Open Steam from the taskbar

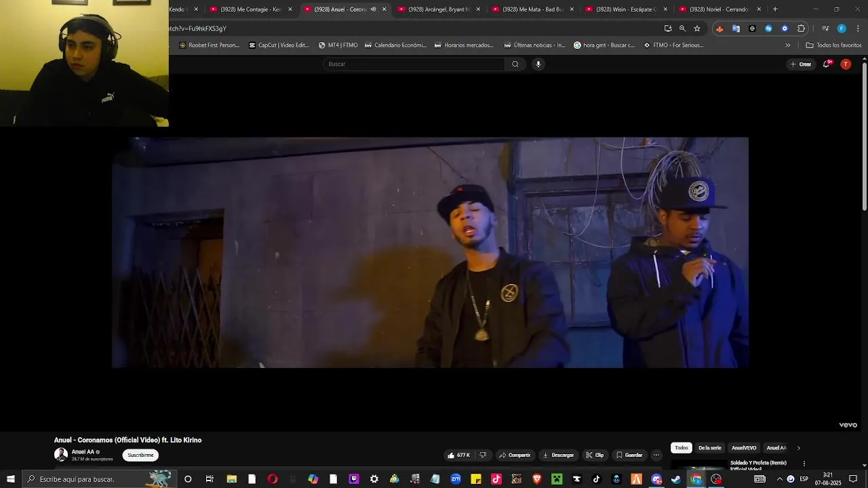[676, 479]
